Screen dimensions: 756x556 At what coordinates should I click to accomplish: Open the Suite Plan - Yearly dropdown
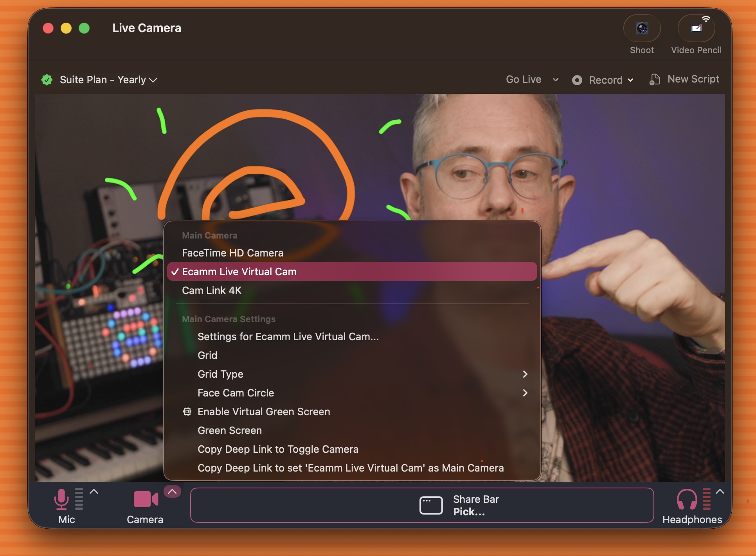coord(108,80)
